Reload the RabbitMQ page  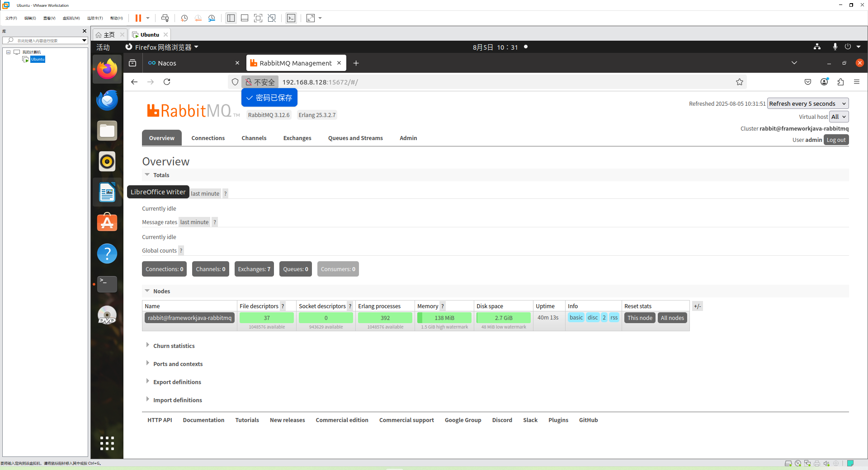pos(167,82)
